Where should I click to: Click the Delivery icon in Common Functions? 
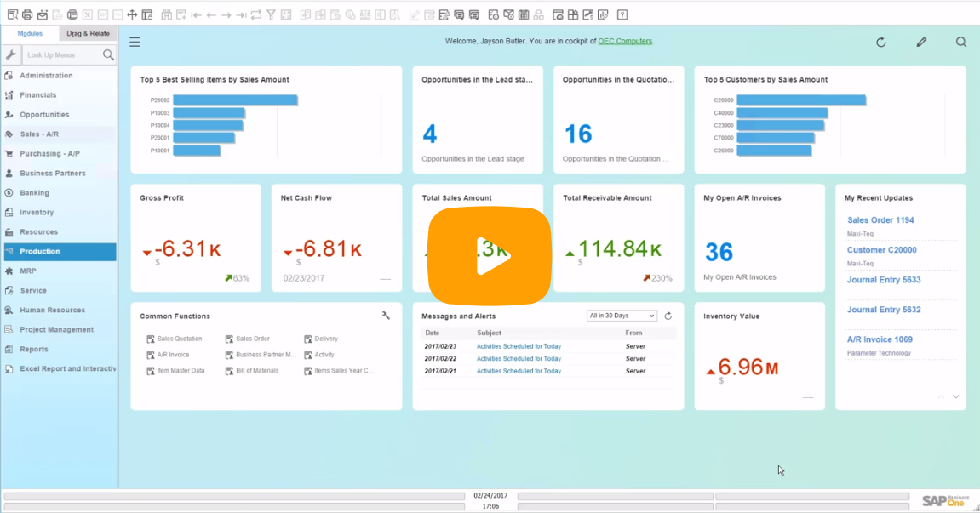tap(308, 339)
